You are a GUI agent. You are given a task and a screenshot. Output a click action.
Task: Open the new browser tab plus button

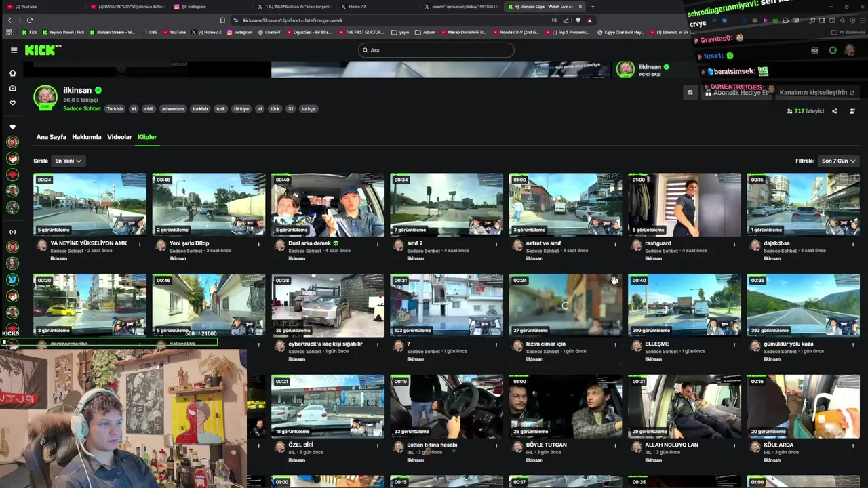point(593,7)
